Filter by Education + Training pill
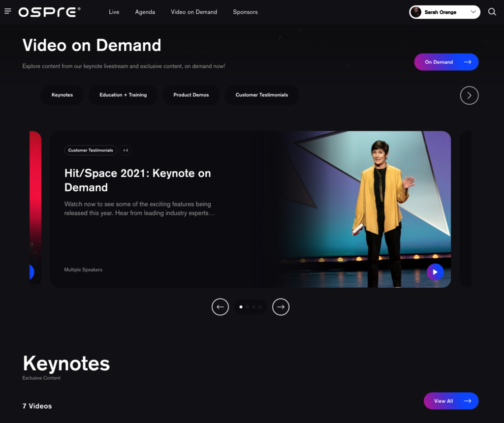Screen dimensions: 504x423 click(x=123, y=95)
